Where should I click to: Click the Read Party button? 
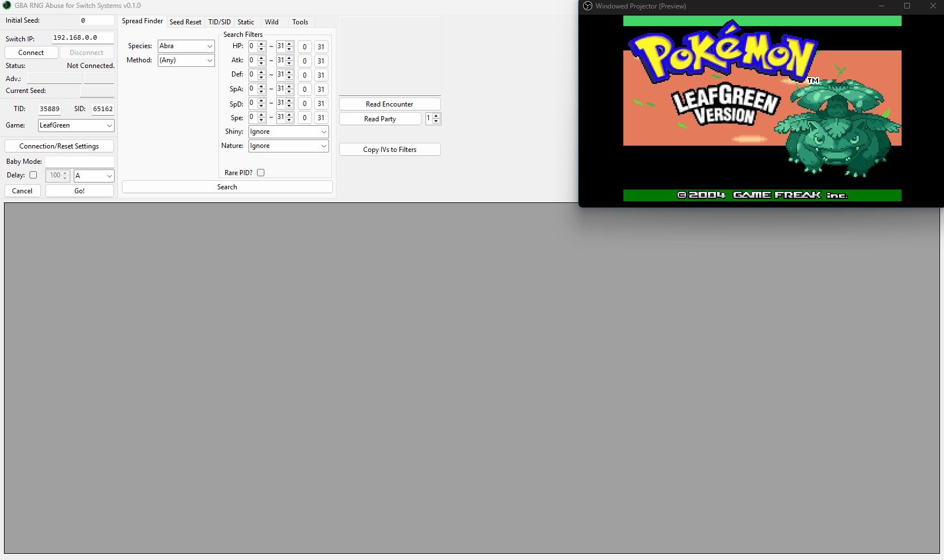(x=380, y=119)
